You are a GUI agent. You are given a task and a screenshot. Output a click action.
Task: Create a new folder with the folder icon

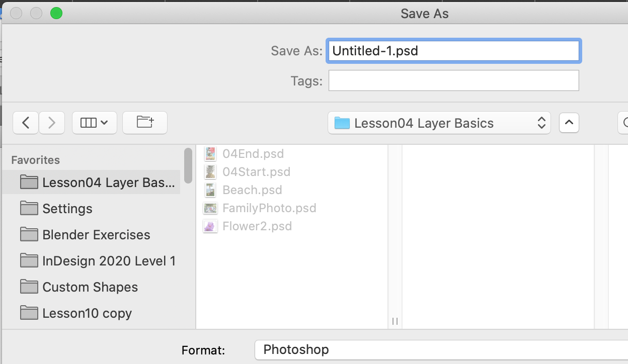(145, 123)
